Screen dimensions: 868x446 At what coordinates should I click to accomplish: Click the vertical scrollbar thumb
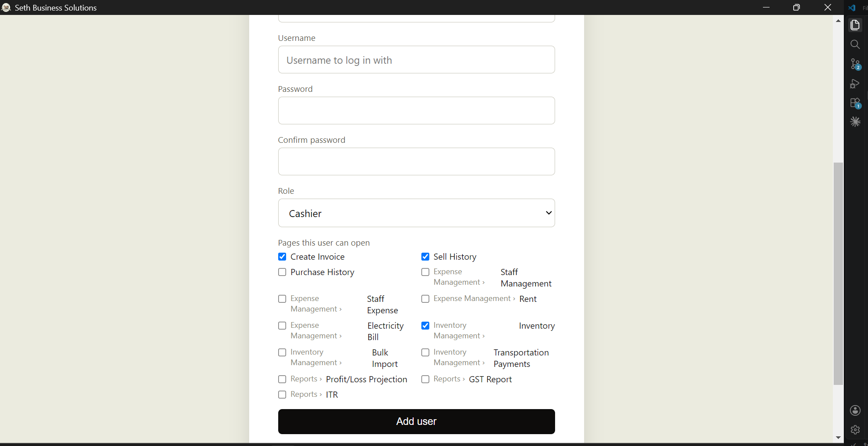(838, 274)
